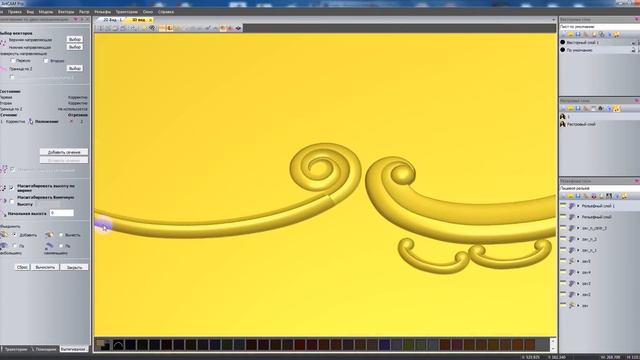Click the lock icon of Векторный слой 1
The width and height of the screenshot is (640, 360).
coord(633,42)
